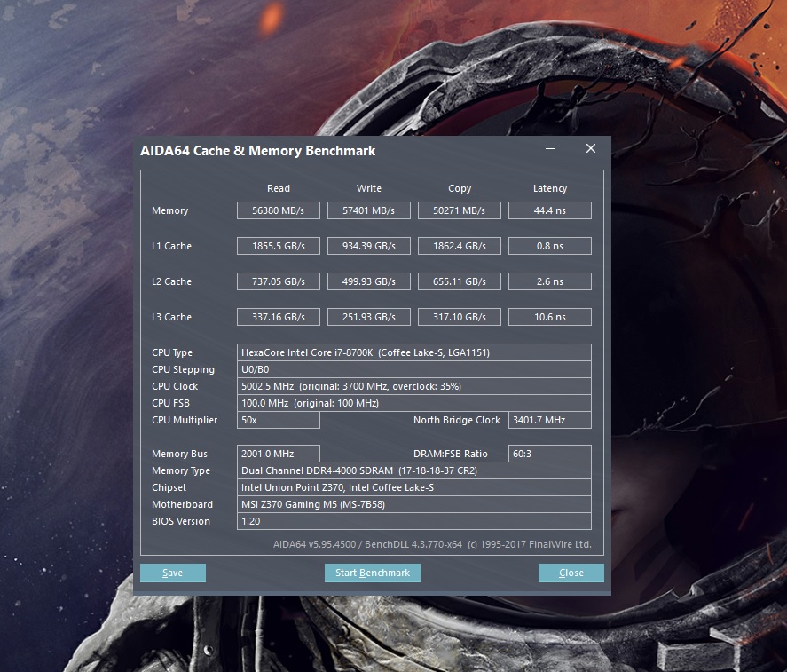Screen dimensions: 787x672
Task: Minimize the AIDA64 benchmark window
Action: (x=550, y=148)
